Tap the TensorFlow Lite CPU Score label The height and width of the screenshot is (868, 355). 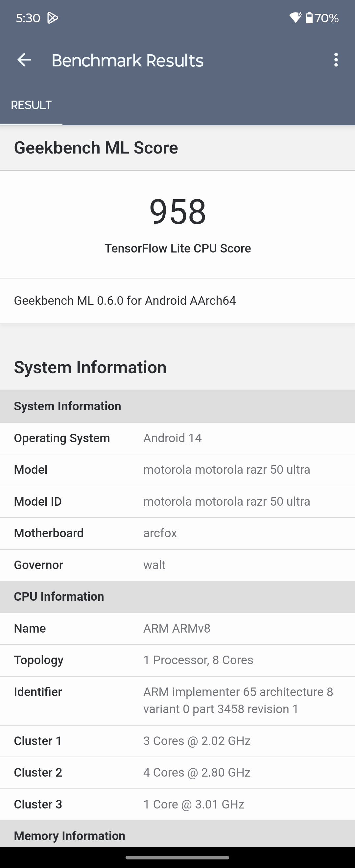click(x=177, y=248)
